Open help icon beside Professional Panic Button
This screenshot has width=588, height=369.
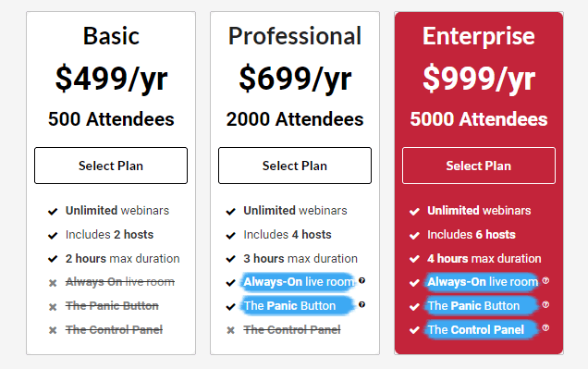pos(361,304)
